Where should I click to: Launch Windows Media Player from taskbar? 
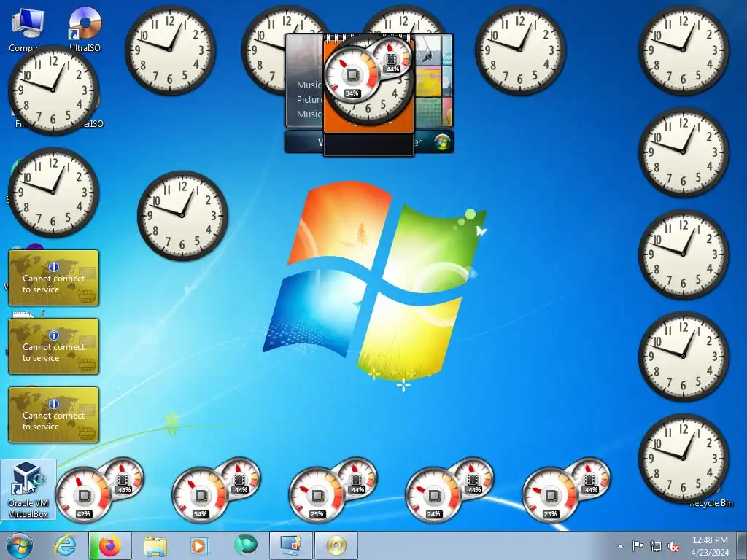click(x=198, y=545)
